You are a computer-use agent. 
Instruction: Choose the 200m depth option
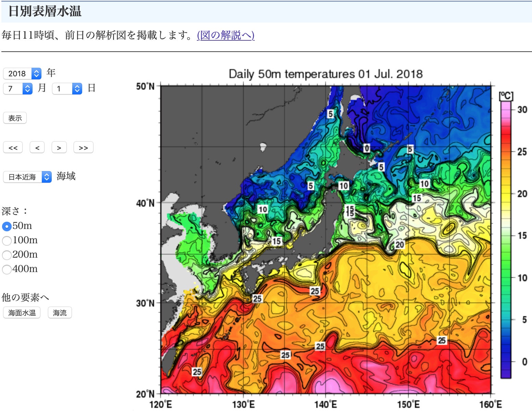tap(7, 255)
